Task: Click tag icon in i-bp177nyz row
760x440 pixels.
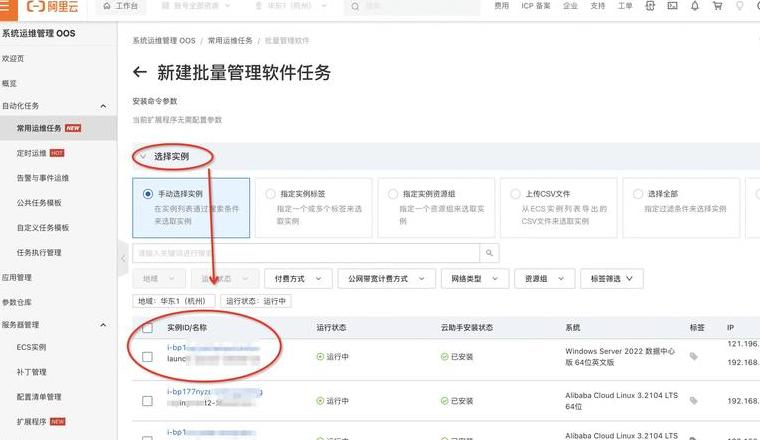Action: coord(694,401)
